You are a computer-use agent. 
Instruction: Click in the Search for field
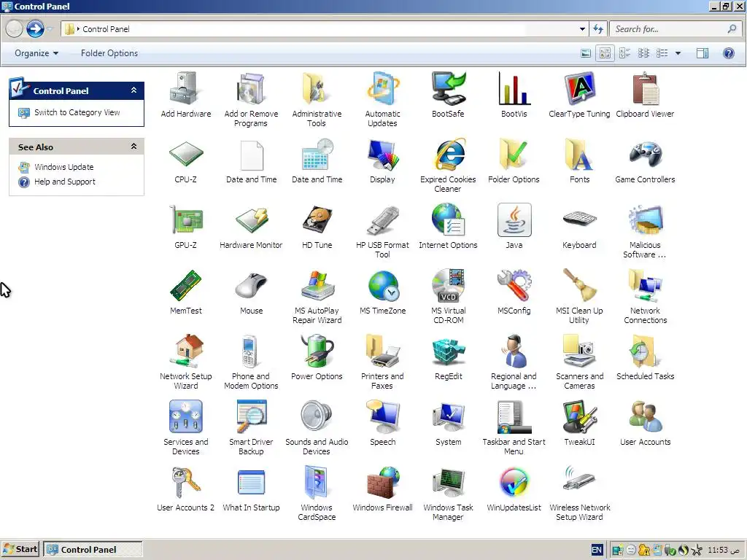click(x=670, y=29)
